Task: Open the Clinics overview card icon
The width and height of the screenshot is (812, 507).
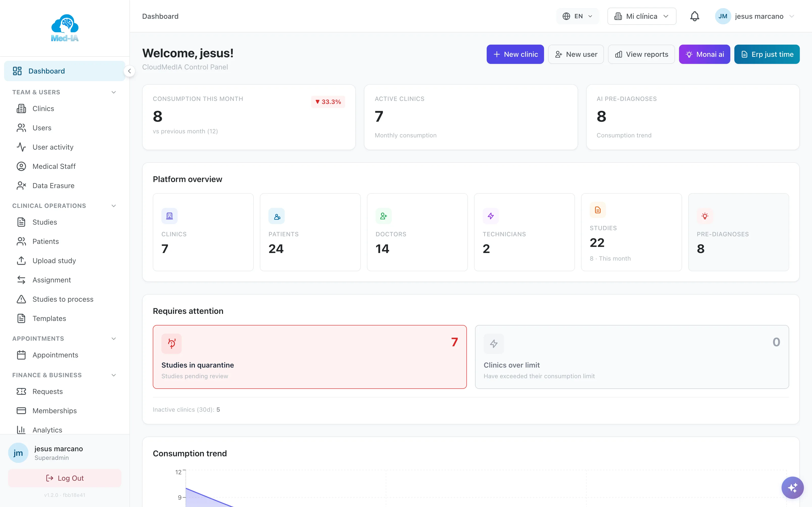Action: (170, 216)
